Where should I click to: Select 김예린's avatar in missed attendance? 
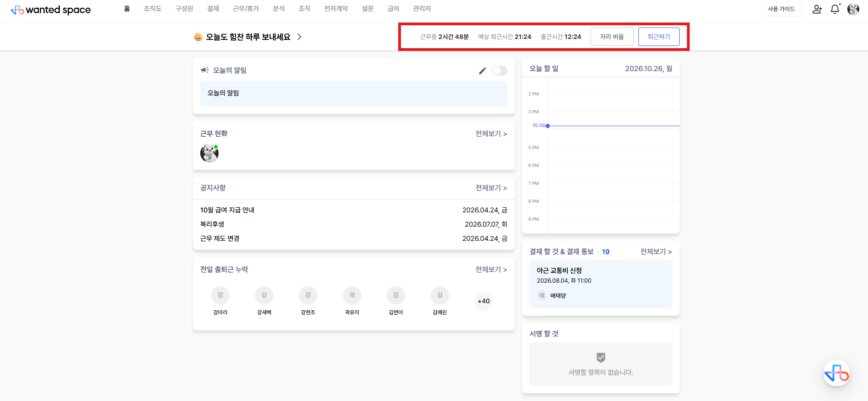pos(440,295)
